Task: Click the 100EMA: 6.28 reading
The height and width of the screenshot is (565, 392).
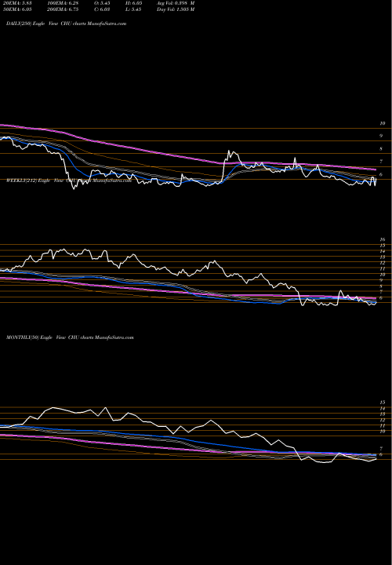Action: [x=62, y=2]
